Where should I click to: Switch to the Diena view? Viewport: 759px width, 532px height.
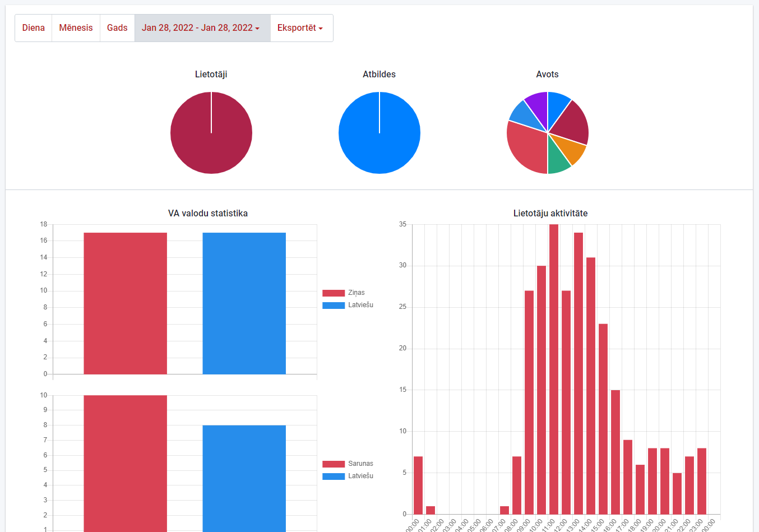tap(34, 28)
